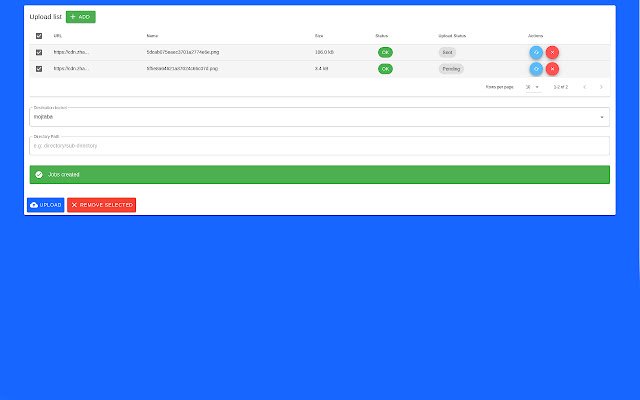
Task: Click the blue UPLOAD button
Action: [46, 205]
